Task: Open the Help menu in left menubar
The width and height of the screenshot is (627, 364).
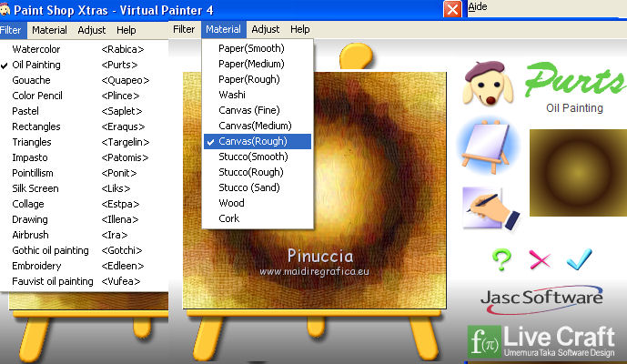Action: tap(126, 30)
